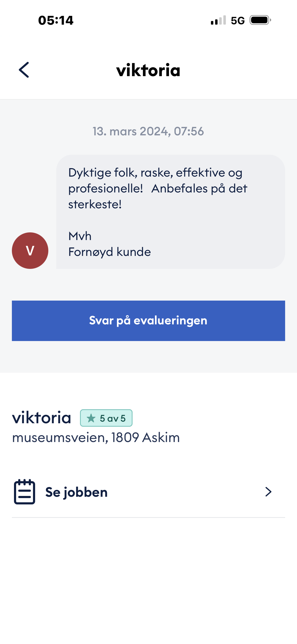Tap the 5G network indicator

click(x=238, y=21)
